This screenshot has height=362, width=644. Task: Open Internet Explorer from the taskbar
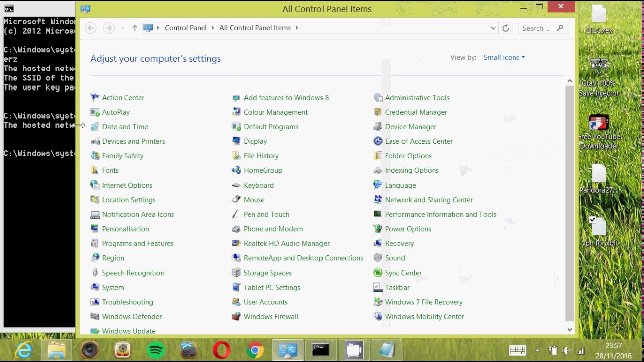pyautogui.click(x=24, y=350)
